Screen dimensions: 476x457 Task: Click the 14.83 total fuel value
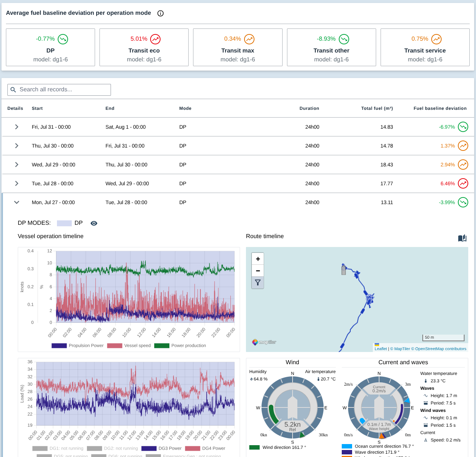(x=386, y=127)
